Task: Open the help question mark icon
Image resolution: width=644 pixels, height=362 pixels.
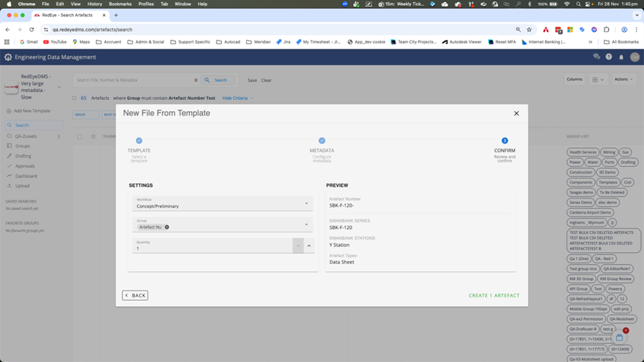Action: [x=609, y=57]
